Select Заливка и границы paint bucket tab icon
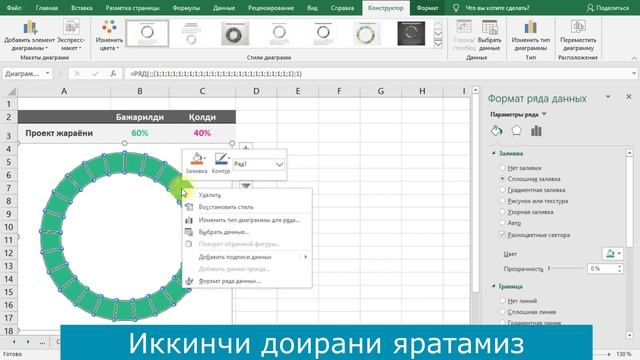 496,131
